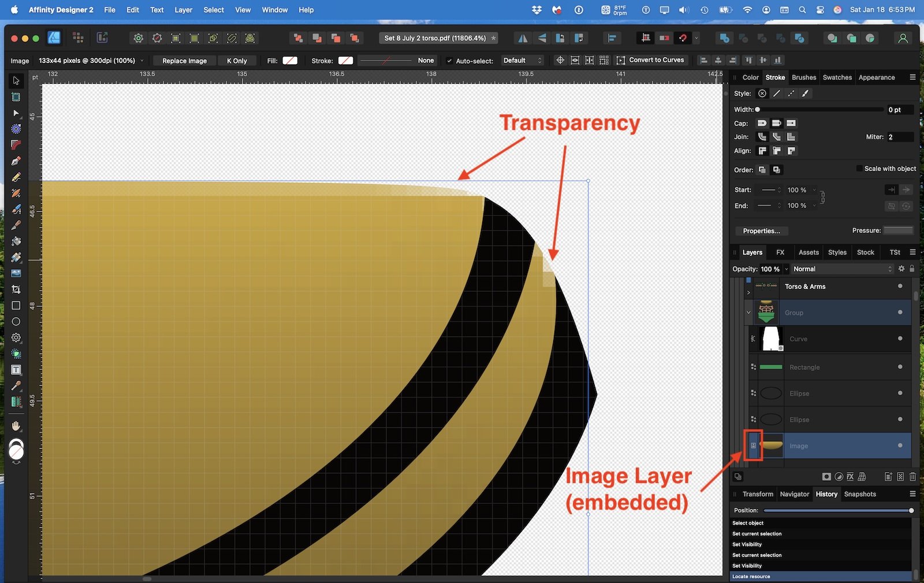Click the Miter value field

tap(900, 137)
